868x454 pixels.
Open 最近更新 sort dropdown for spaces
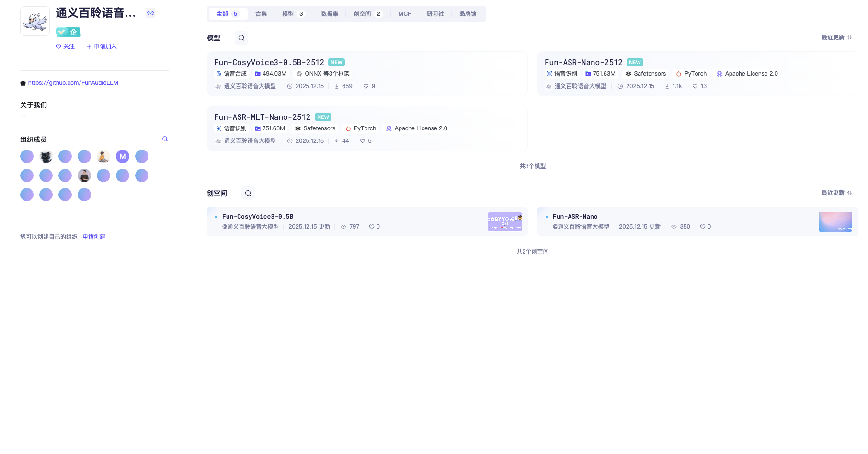tap(836, 193)
